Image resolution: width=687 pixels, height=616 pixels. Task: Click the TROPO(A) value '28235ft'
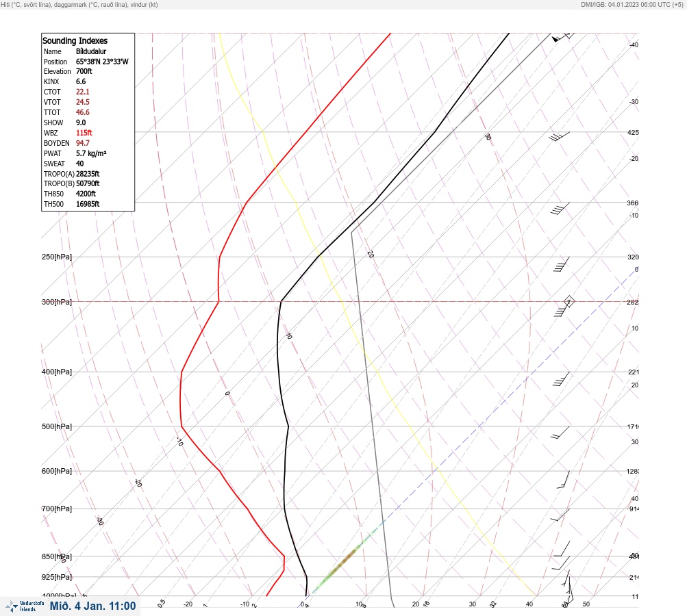click(x=88, y=174)
